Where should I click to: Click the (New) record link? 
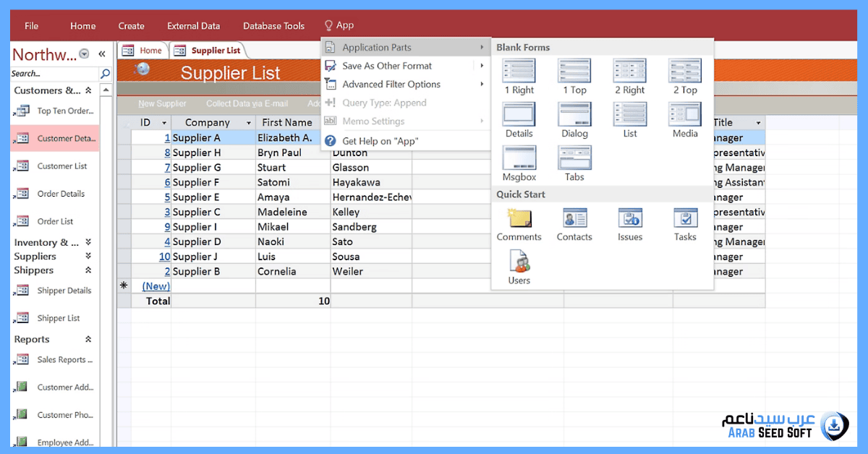point(156,286)
